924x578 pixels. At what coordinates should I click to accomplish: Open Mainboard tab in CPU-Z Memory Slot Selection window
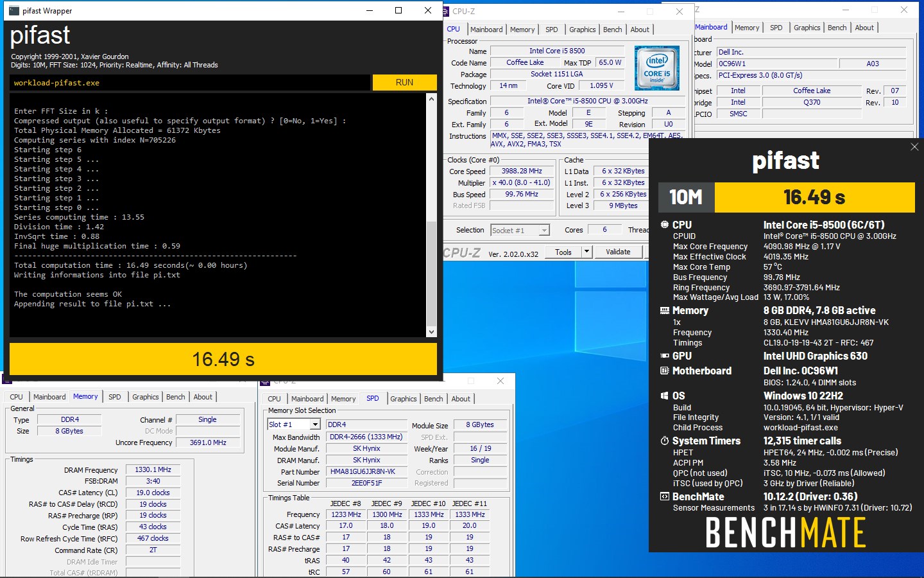(307, 399)
